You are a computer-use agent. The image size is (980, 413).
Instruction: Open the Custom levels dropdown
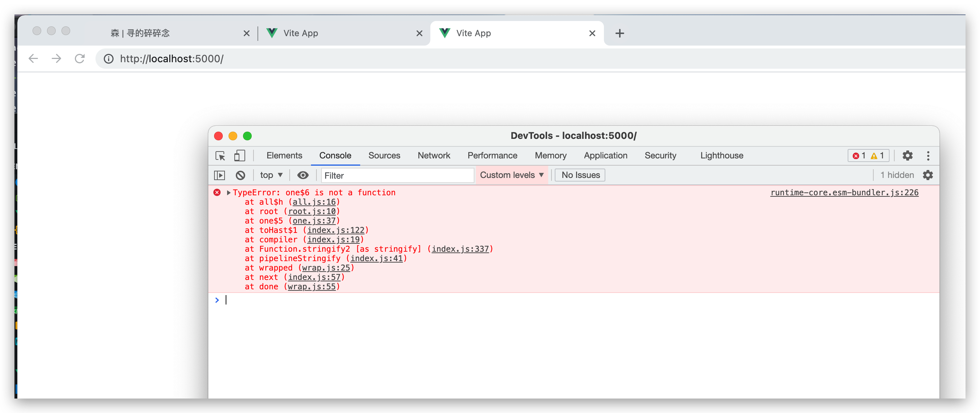click(512, 175)
